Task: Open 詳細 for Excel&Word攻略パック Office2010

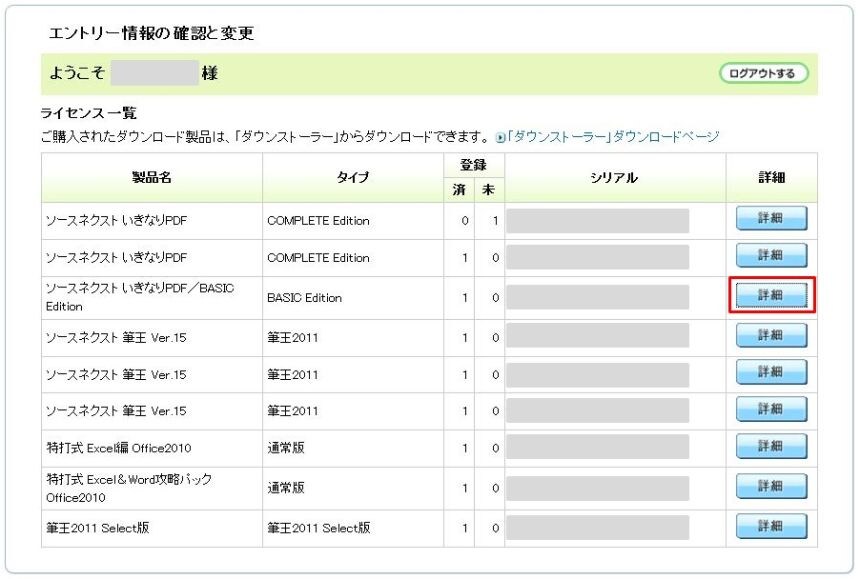Action: coord(771,486)
